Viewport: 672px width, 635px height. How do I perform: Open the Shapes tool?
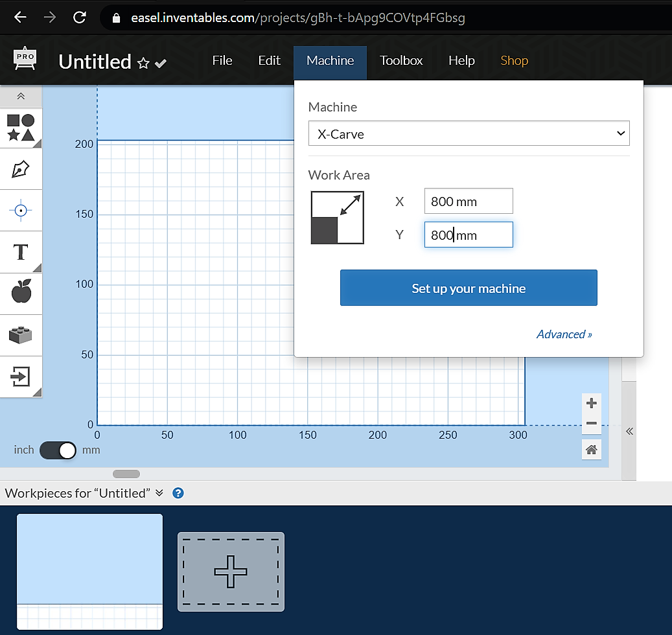21,127
